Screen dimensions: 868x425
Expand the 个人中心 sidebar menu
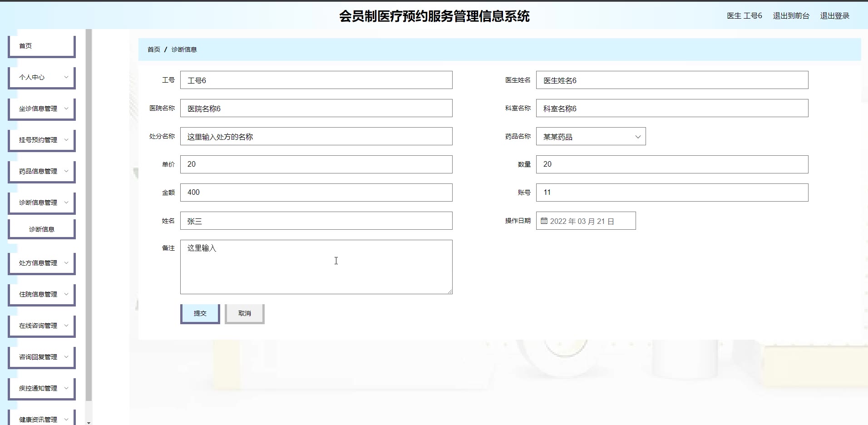41,77
